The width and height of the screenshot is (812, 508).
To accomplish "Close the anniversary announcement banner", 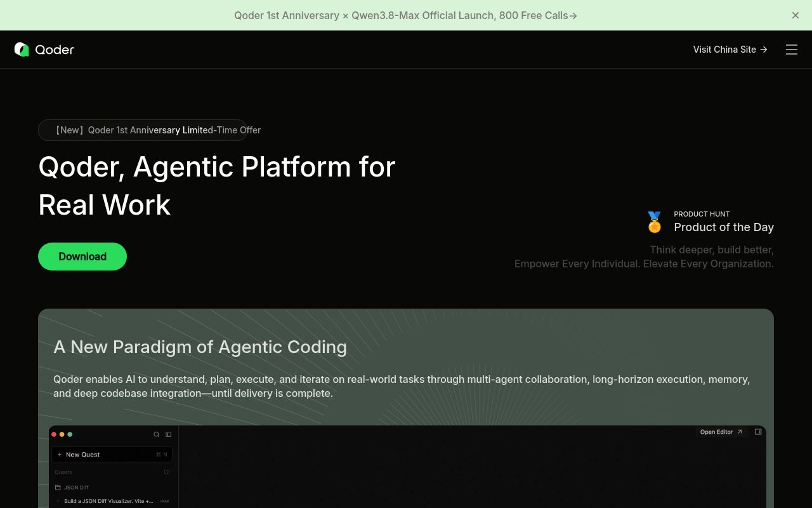I will 796,15.
